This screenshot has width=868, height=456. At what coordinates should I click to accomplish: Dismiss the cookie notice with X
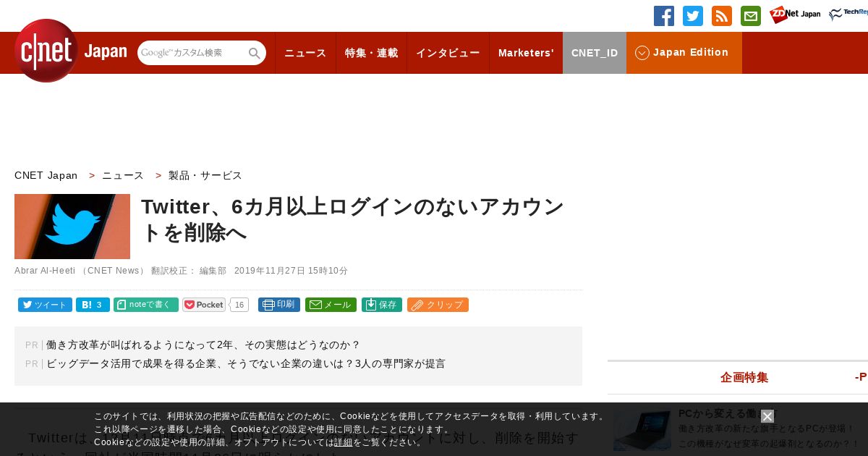767,416
